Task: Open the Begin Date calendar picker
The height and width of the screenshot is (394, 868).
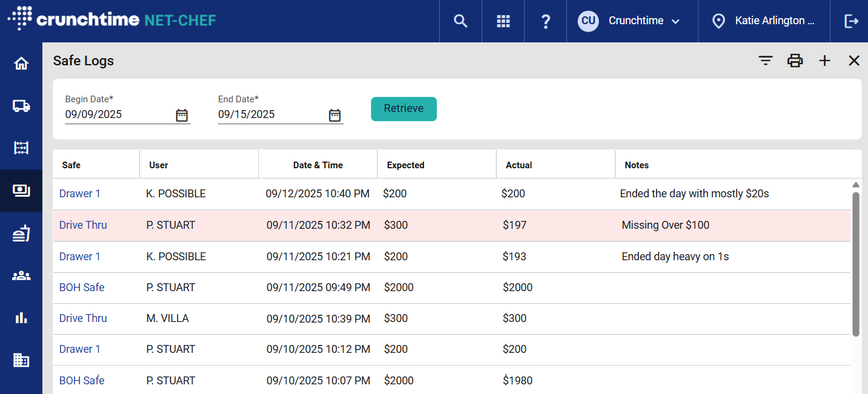Action: pos(181,114)
